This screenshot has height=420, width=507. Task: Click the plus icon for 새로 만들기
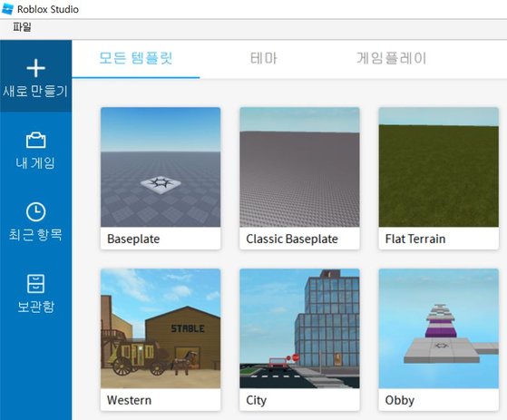[35, 68]
